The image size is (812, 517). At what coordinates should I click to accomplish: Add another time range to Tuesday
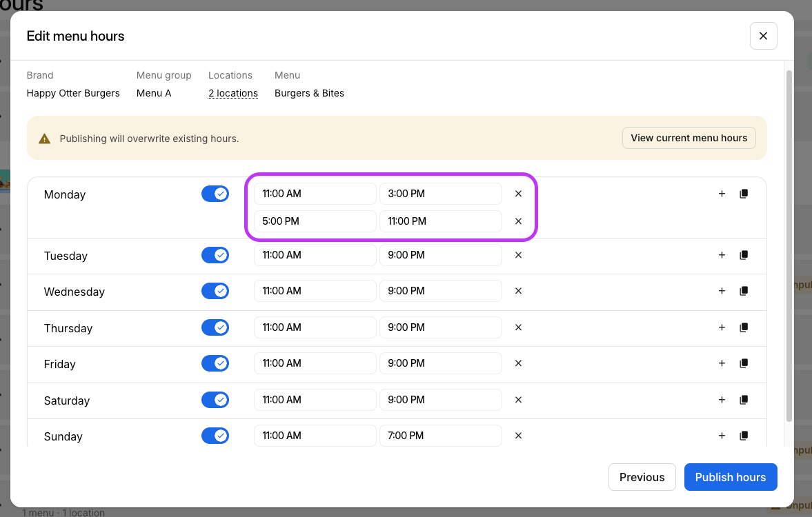coord(722,255)
